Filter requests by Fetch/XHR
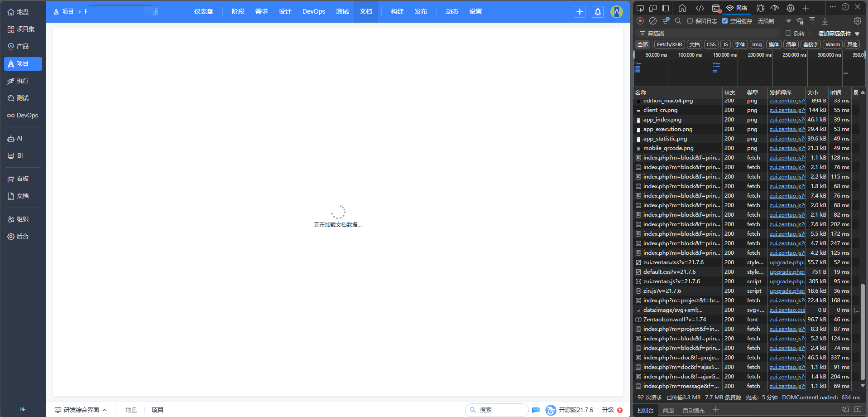This screenshot has width=868, height=417. click(669, 44)
